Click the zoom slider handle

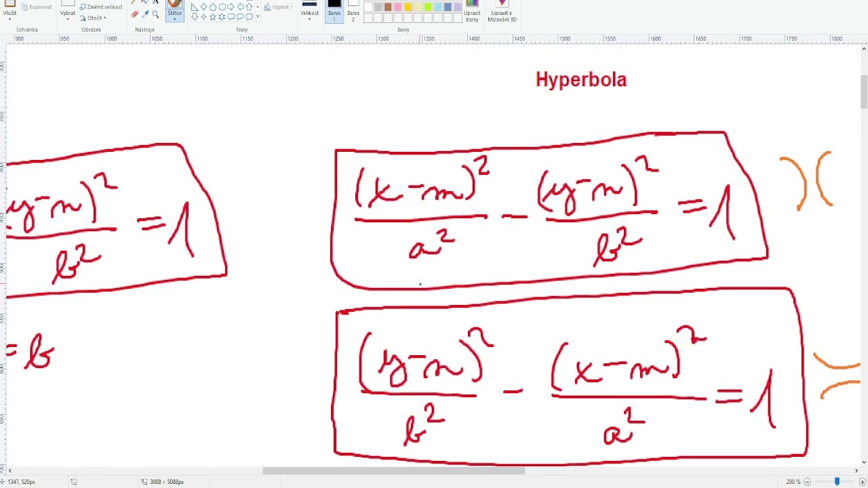[x=837, y=482]
